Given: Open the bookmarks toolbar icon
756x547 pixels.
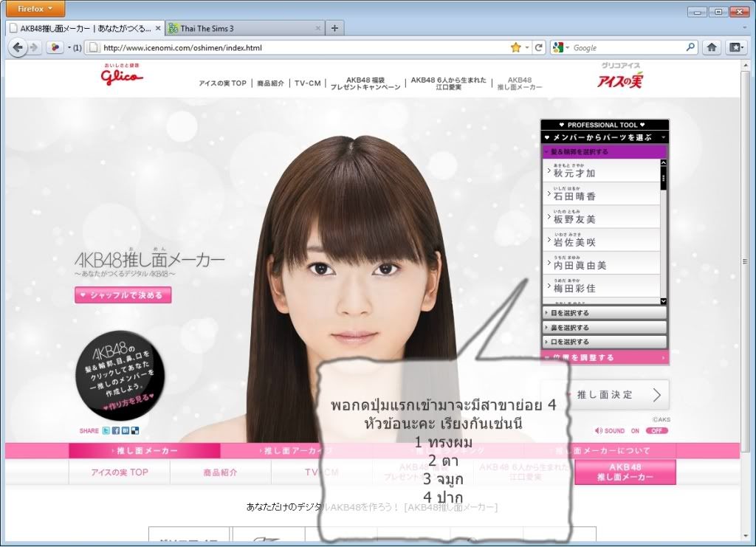Looking at the screenshot, I should pyautogui.click(x=736, y=47).
